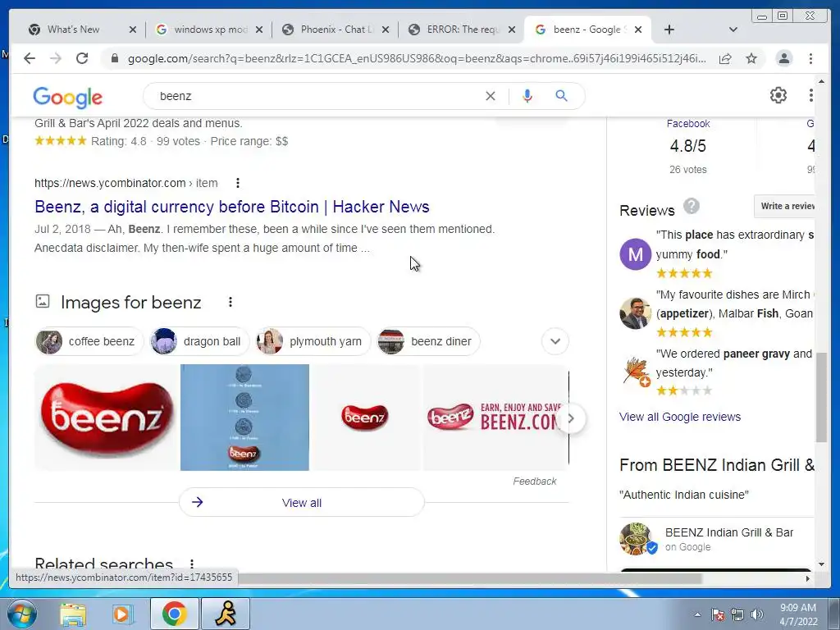Click the scrollbar up arrow
The width and height of the screenshot is (840, 630).
pyautogui.click(x=821, y=81)
